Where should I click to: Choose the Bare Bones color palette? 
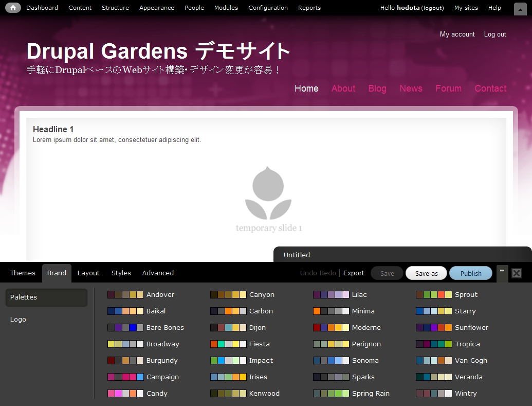[145, 327]
